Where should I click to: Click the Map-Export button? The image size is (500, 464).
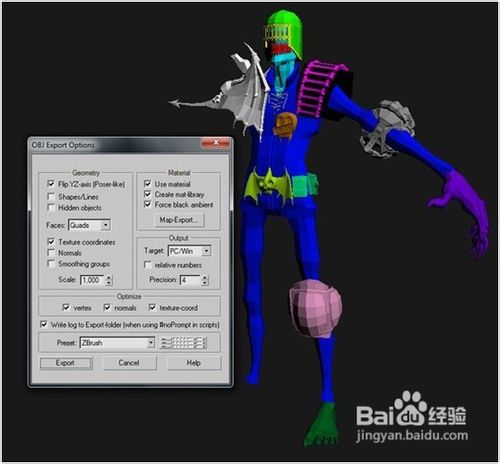point(179,220)
